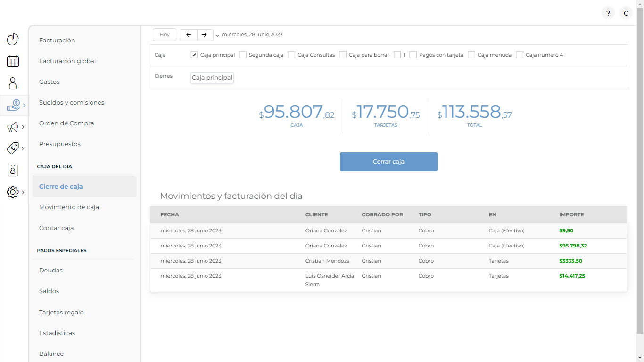Click the date text miércoles, 28 junio 2023 in toolbar
This screenshot has width=644, height=362.
(252, 35)
